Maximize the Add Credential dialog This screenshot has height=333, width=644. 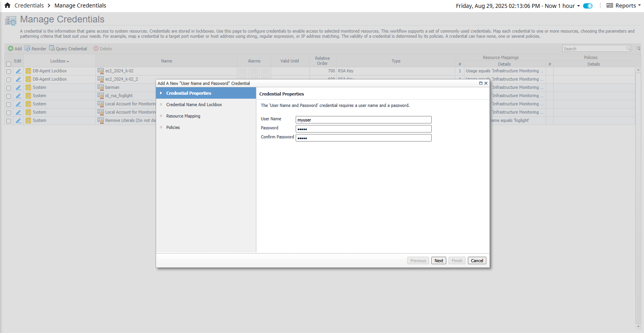click(480, 83)
